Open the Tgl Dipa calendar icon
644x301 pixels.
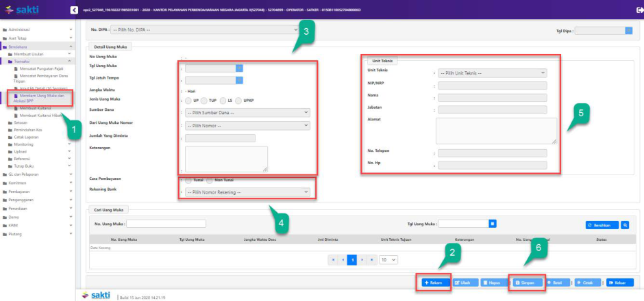pyautogui.click(x=628, y=30)
